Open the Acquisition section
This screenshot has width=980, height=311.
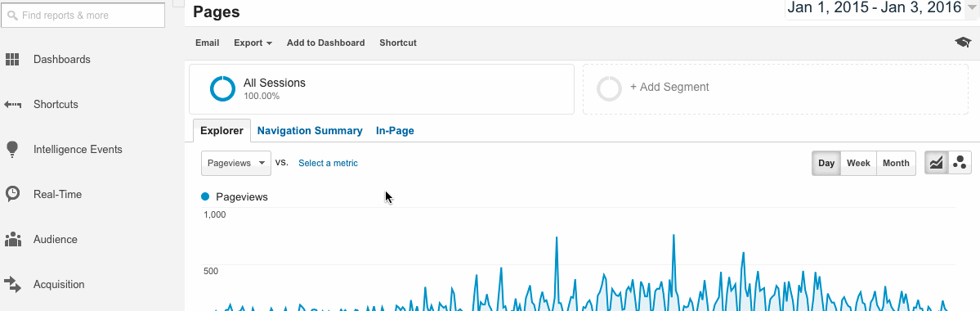point(59,285)
